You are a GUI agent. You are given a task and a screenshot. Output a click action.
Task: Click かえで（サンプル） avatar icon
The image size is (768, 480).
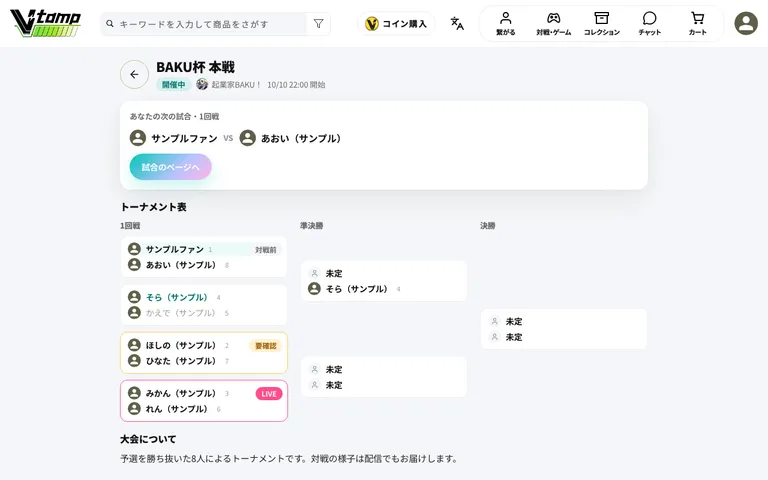pos(134,312)
